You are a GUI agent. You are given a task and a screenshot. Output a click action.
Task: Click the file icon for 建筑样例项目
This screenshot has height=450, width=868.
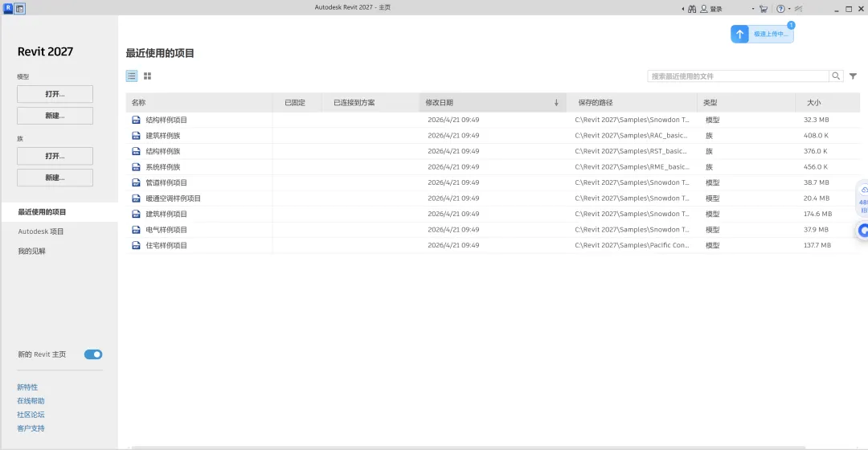click(x=136, y=214)
